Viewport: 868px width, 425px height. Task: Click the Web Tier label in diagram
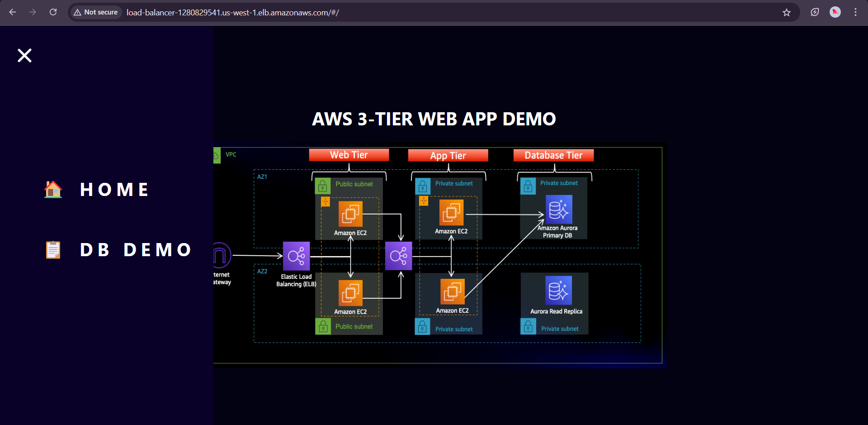(349, 155)
